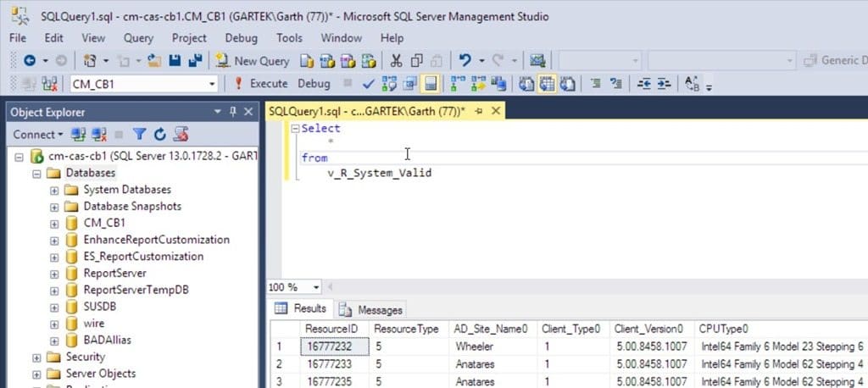
Task: Click the Undo arrow icon
Action: click(x=465, y=61)
